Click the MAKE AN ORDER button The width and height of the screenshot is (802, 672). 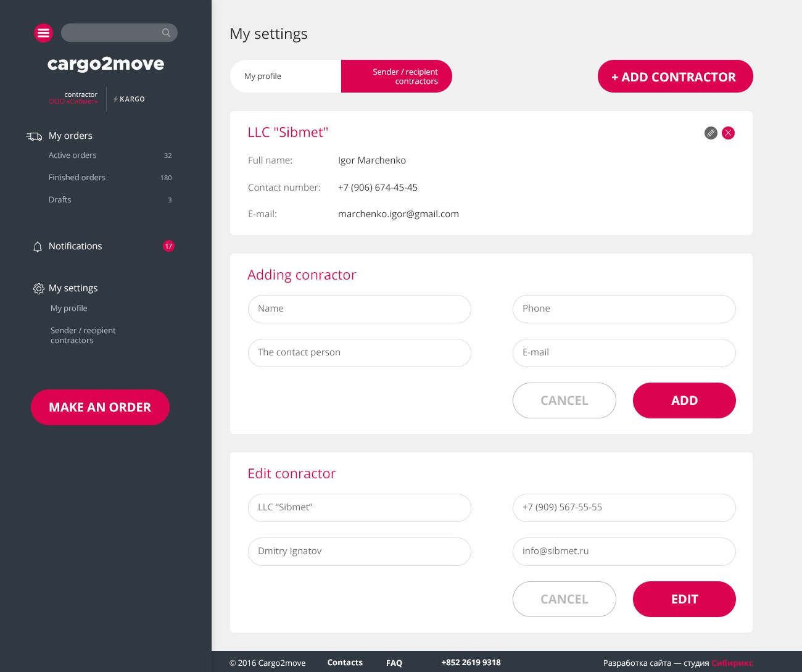pyautogui.click(x=100, y=407)
